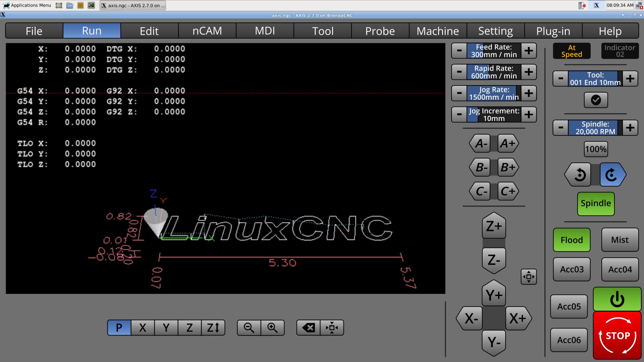Zoom out the preview

(249, 328)
